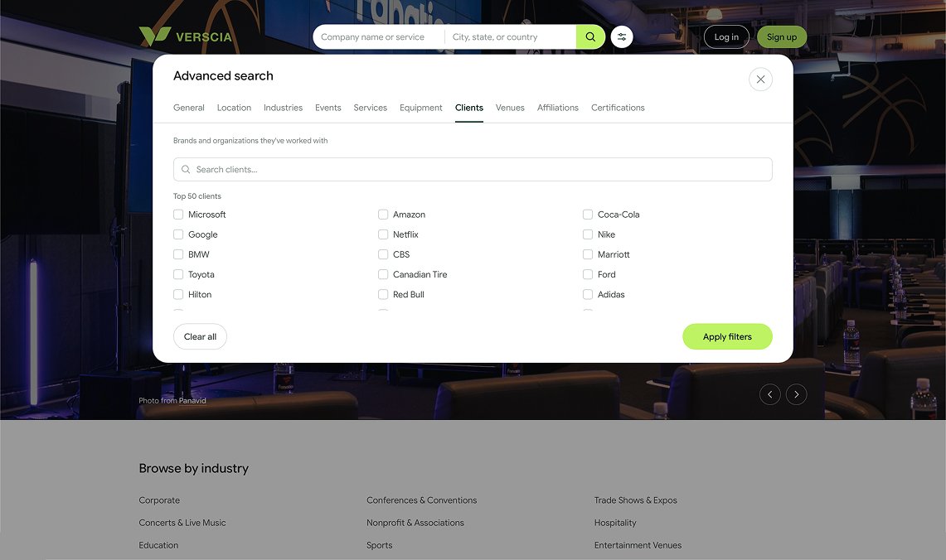Click the Company name or service field
Screen dimensions: 946x560
click(379, 36)
